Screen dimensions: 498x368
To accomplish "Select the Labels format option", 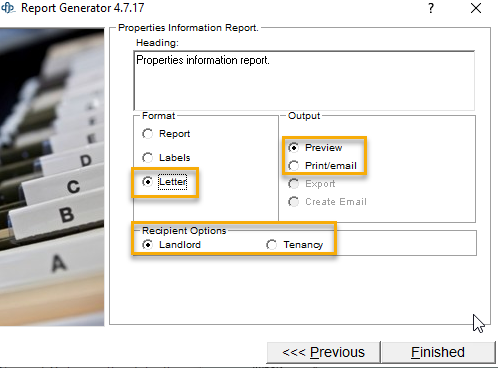I will [147, 157].
